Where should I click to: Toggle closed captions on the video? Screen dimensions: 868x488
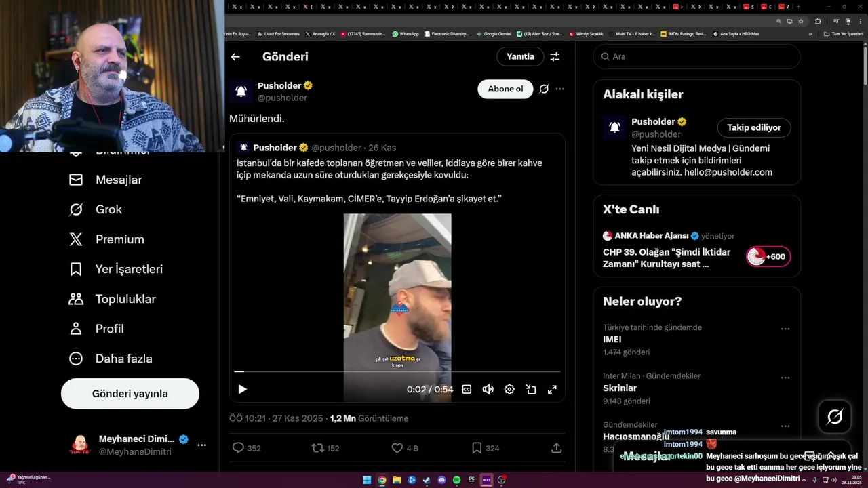point(467,389)
